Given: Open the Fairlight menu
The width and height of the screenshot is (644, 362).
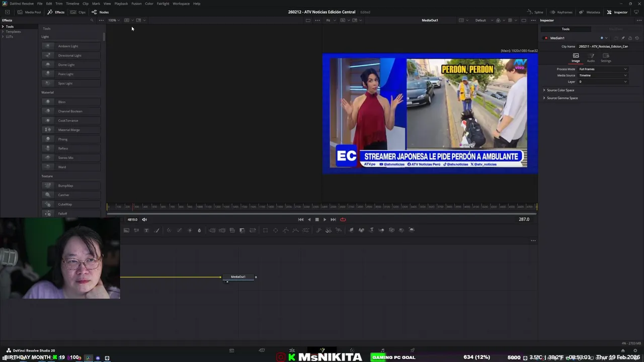Looking at the screenshot, I should pos(163,4).
